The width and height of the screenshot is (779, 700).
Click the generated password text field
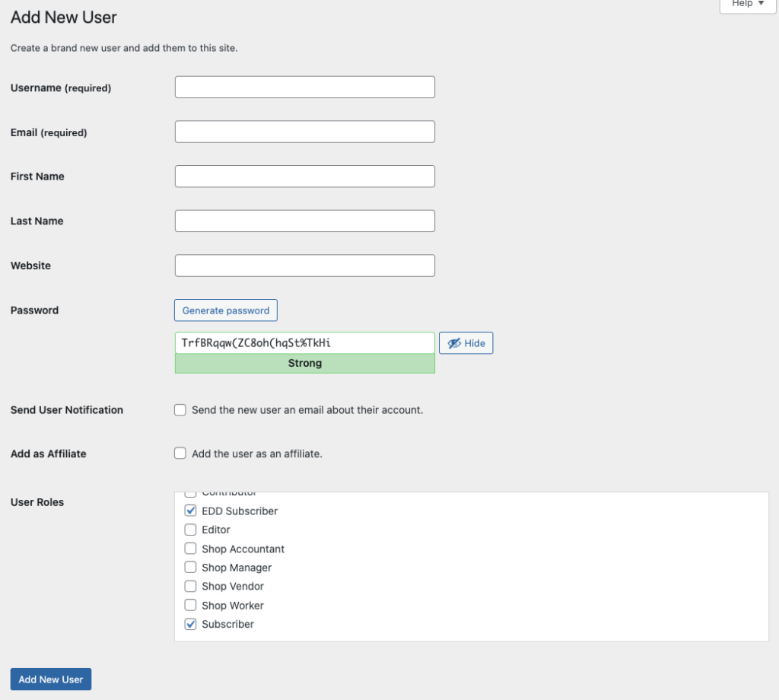(x=304, y=343)
